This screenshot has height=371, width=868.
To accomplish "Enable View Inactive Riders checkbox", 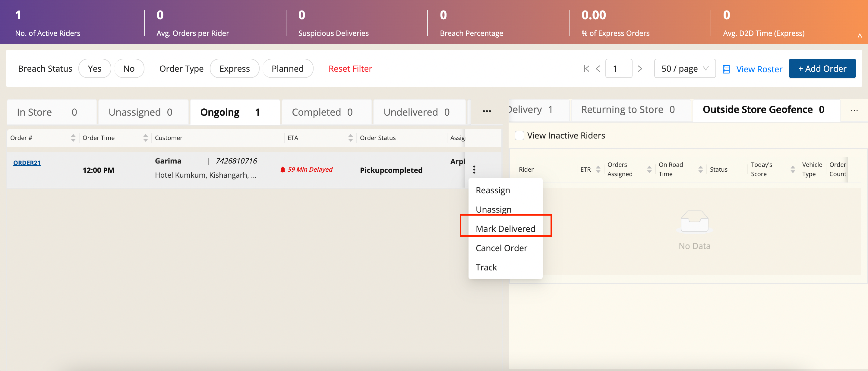I will coord(519,135).
